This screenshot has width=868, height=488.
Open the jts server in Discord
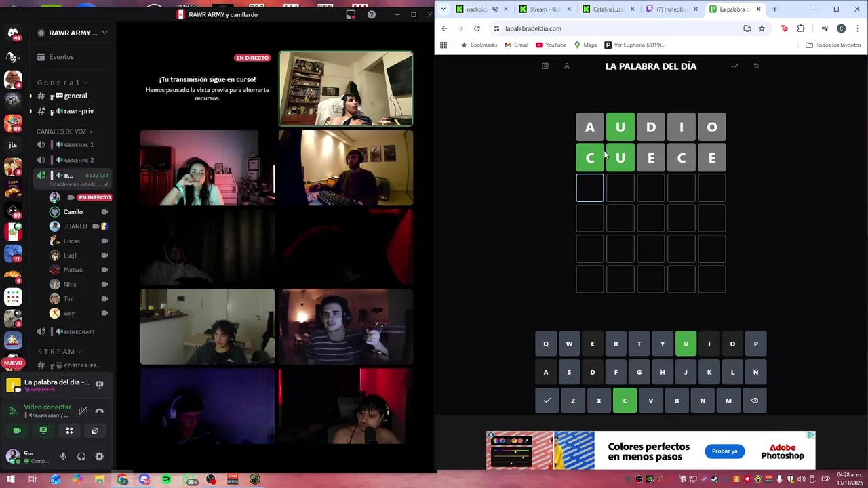pos(13,145)
